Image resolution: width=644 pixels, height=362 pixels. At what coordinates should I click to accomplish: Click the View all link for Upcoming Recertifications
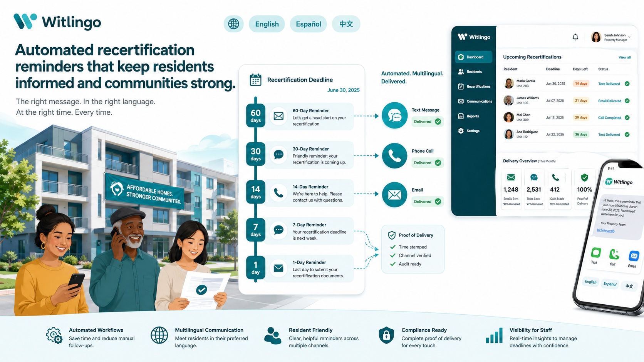pos(625,57)
